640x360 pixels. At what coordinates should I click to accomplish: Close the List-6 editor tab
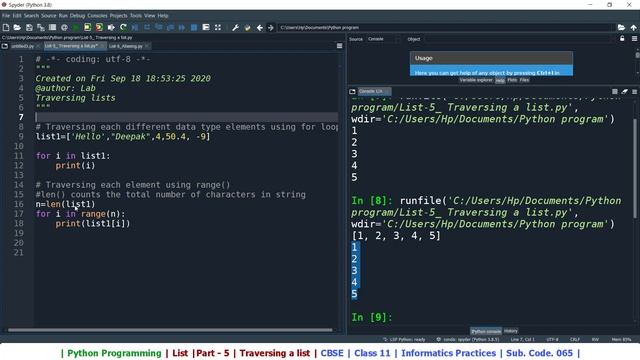tap(147, 46)
